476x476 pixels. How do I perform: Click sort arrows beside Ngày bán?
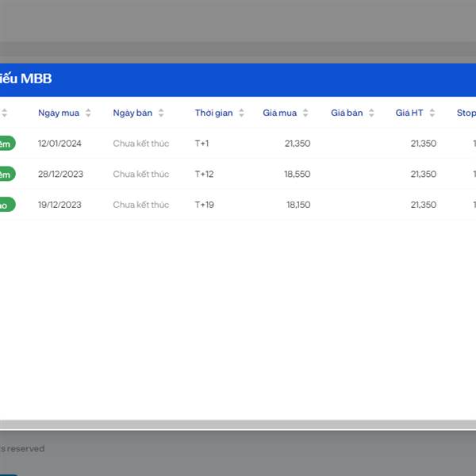click(x=161, y=113)
